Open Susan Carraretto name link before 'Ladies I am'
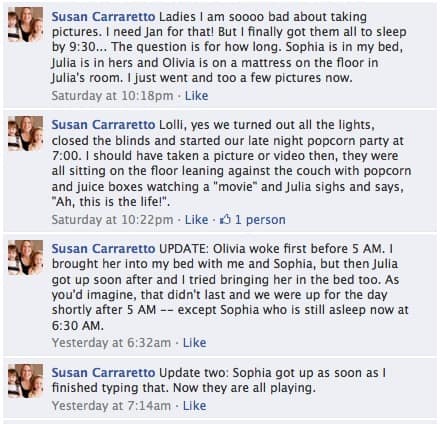 tap(103, 17)
